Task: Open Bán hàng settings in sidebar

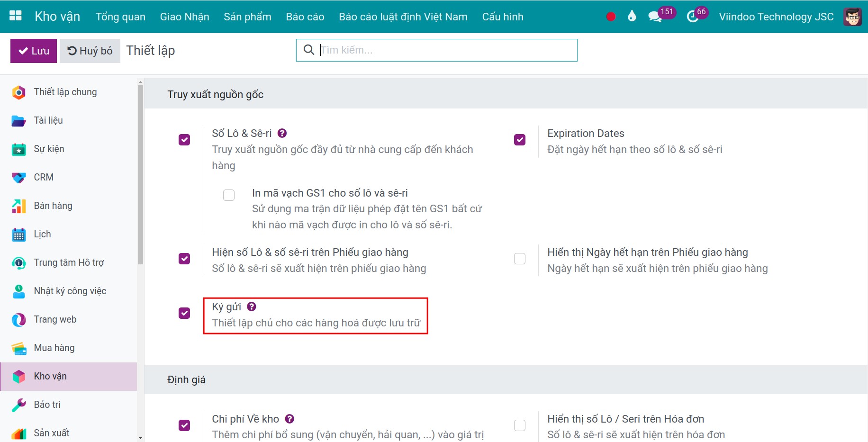Action: tap(69, 206)
